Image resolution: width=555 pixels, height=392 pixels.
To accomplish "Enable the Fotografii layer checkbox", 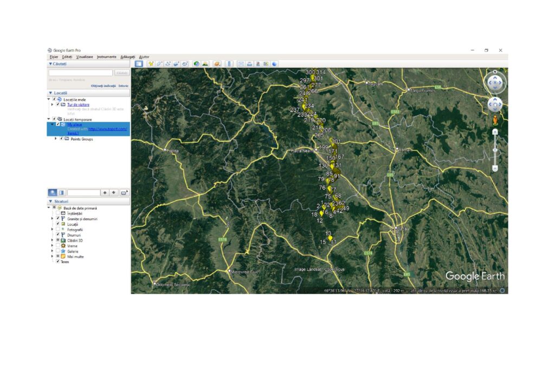I will [x=58, y=230].
